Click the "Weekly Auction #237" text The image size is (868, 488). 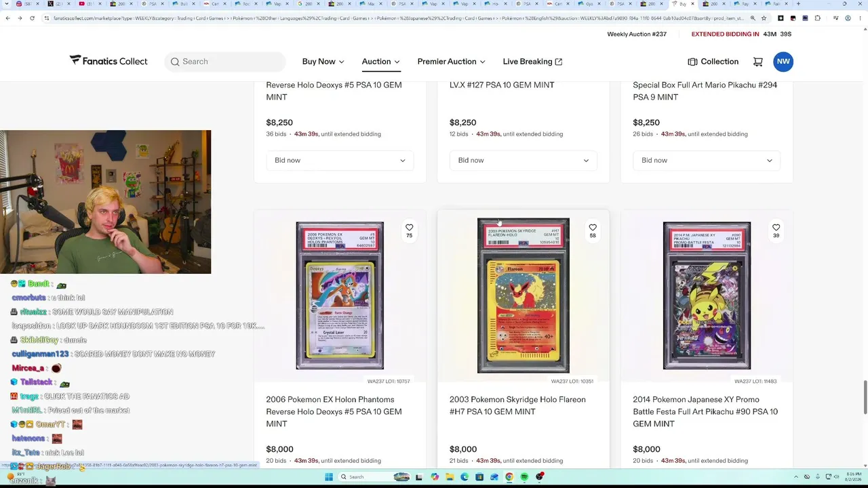637,34
